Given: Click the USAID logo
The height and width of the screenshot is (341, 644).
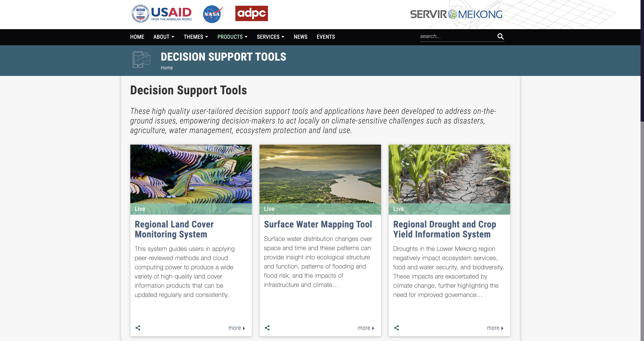Looking at the screenshot, I should click(162, 14).
